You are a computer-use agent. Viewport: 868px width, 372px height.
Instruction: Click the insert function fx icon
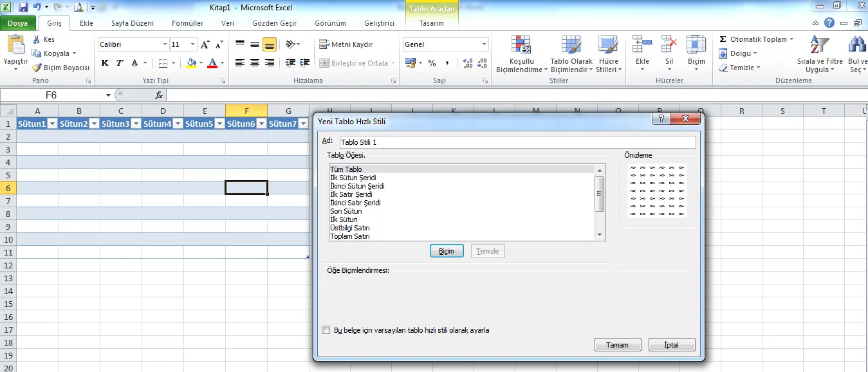coord(159,95)
